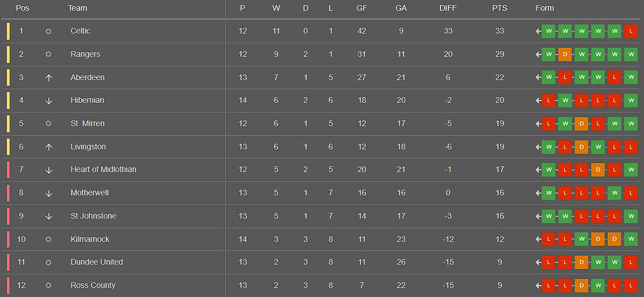Click yellow zone marker beside Rangers
Viewport: 644px width, 297px height.
[8, 54]
